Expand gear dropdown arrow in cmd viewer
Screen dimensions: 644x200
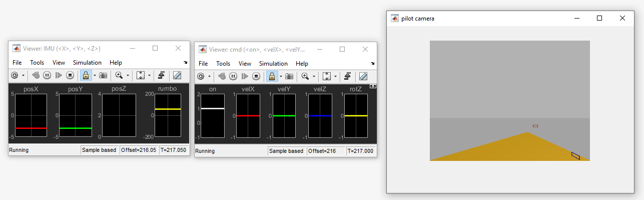pos(209,77)
